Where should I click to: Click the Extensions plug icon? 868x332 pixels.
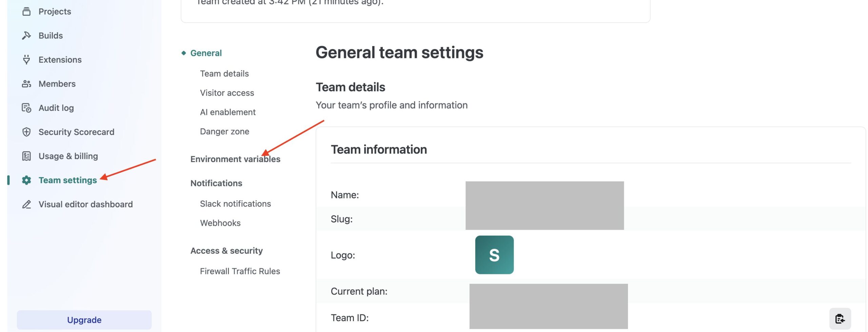click(x=26, y=60)
